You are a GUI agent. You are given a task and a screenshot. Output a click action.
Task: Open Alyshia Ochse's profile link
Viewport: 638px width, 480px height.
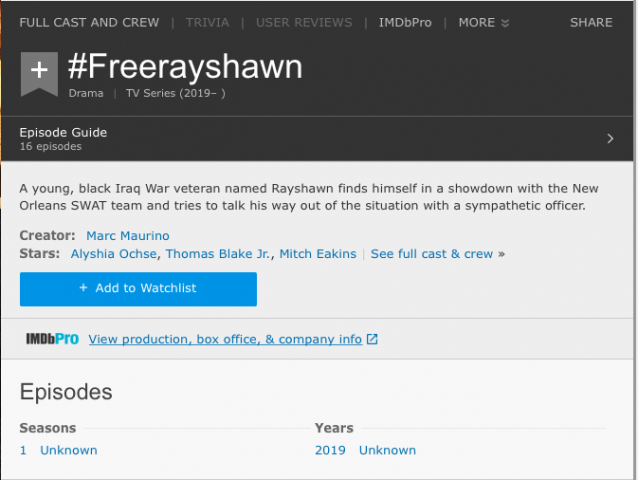click(x=114, y=254)
